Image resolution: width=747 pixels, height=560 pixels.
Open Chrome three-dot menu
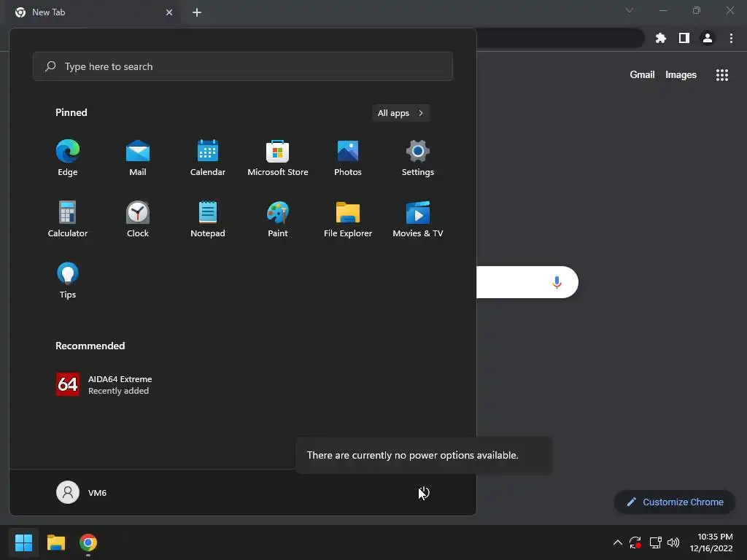(x=731, y=38)
